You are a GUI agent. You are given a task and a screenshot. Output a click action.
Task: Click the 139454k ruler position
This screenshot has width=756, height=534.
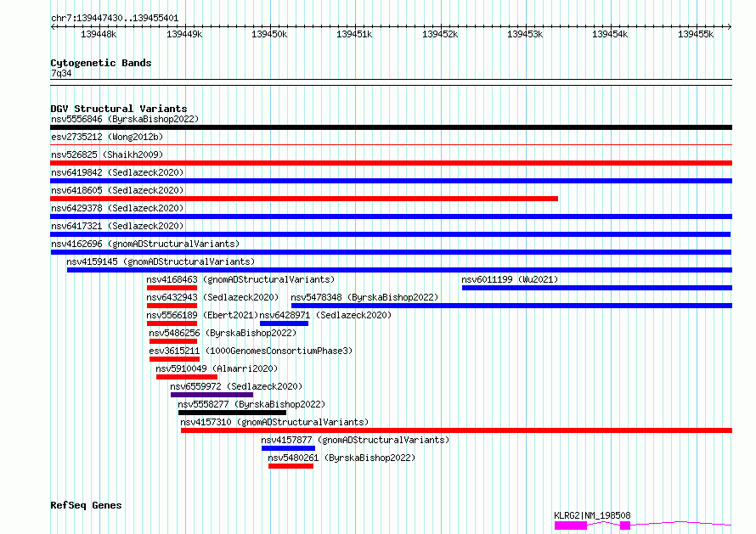coord(610,34)
